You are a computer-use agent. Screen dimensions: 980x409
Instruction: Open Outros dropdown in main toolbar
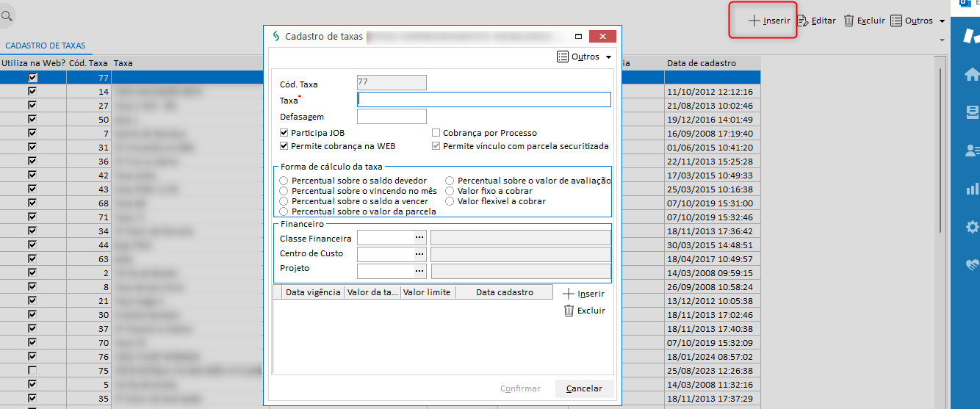(917, 21)
